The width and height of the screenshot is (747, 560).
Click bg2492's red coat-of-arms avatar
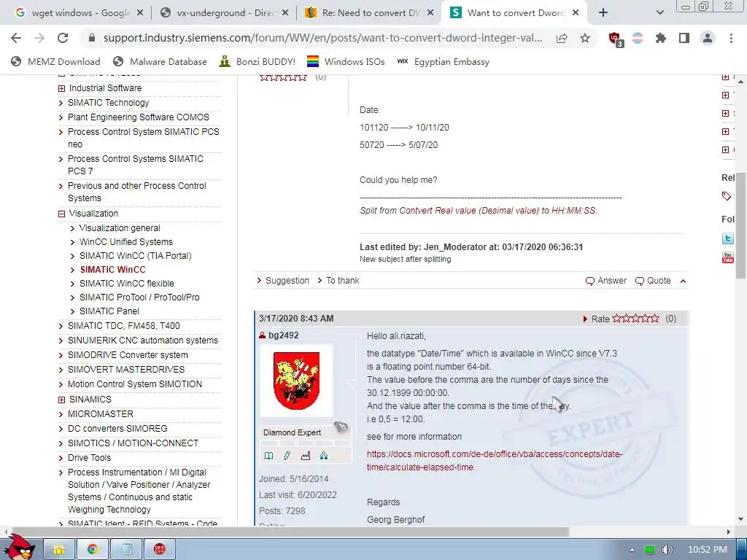click(x=296, y=381)
